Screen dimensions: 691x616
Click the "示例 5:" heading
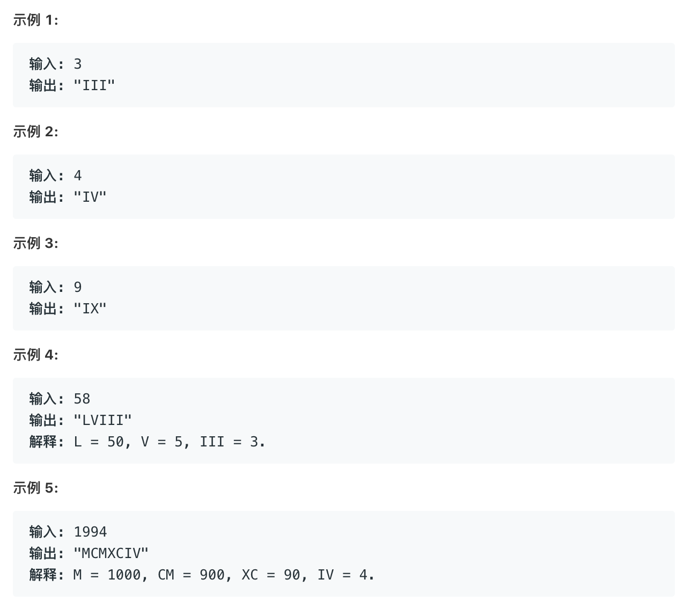tap(35, 488)
